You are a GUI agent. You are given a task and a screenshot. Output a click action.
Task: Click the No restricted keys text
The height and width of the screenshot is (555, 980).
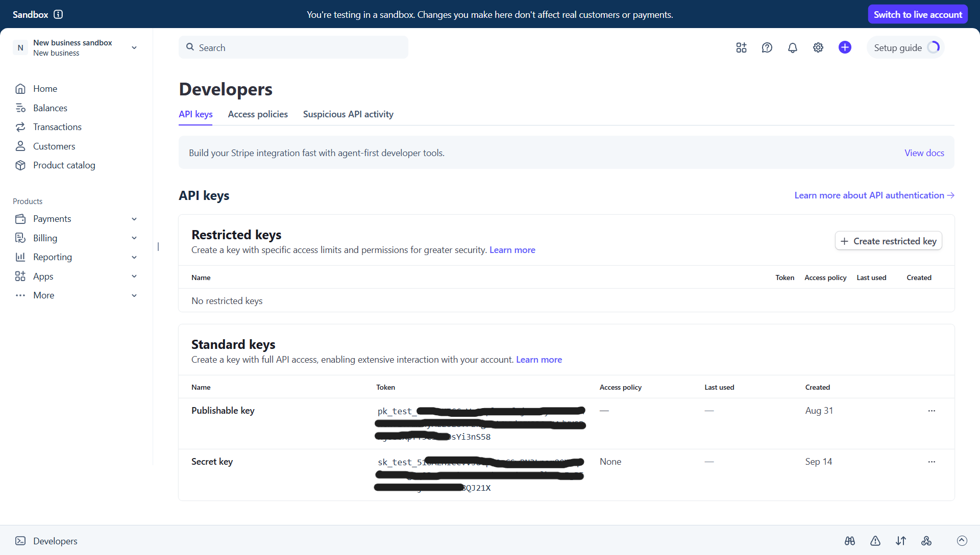pyautogui.click(x=227, y=301)
